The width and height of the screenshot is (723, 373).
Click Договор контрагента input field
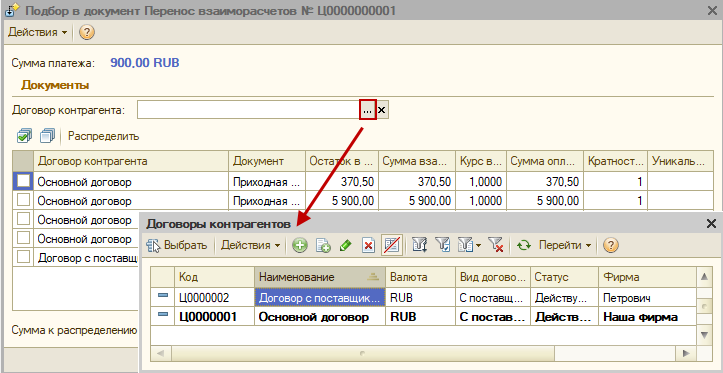pyautogui.click(x=248, y=110)
